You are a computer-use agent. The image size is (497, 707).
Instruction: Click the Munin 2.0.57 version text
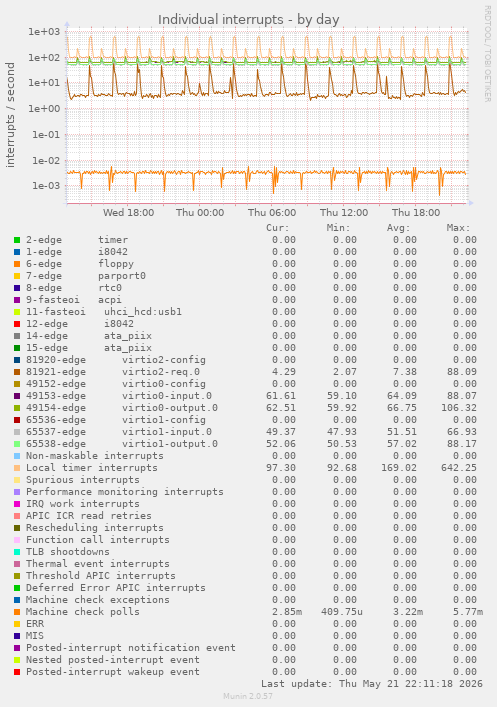click(248, 696)
